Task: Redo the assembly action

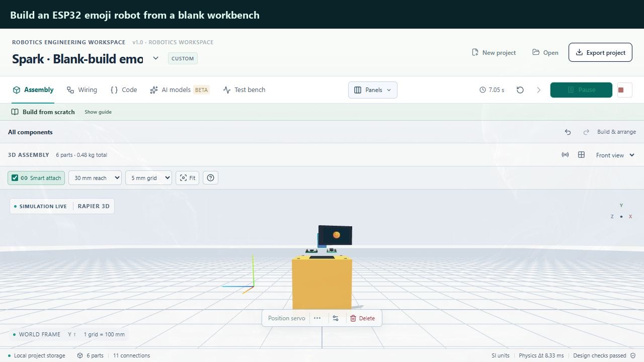Action: [586, 132]
